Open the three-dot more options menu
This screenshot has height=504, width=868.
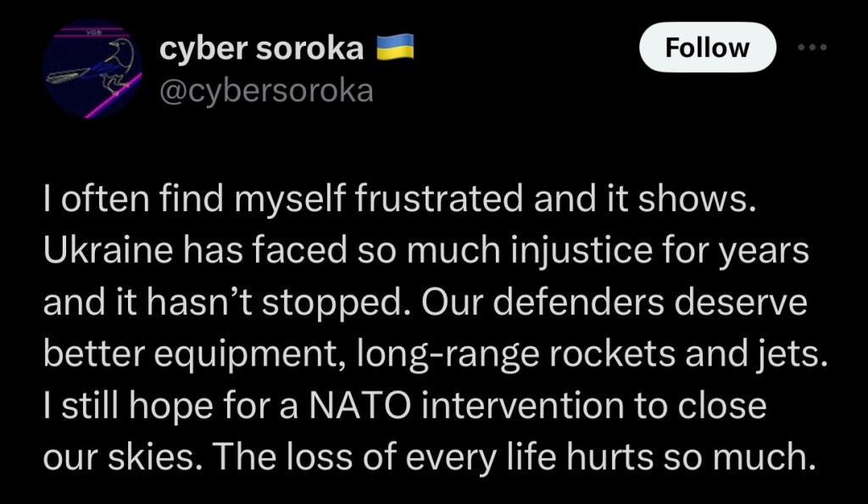812,48
